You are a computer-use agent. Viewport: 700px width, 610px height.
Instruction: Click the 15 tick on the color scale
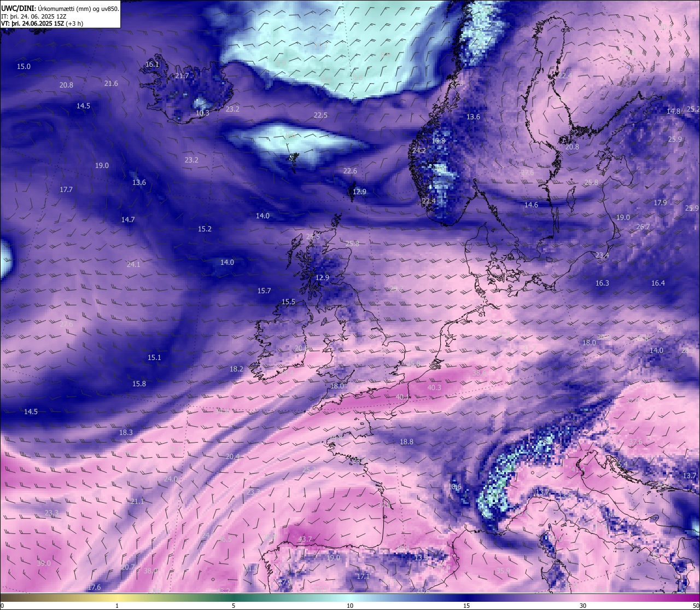click(466, 606)
